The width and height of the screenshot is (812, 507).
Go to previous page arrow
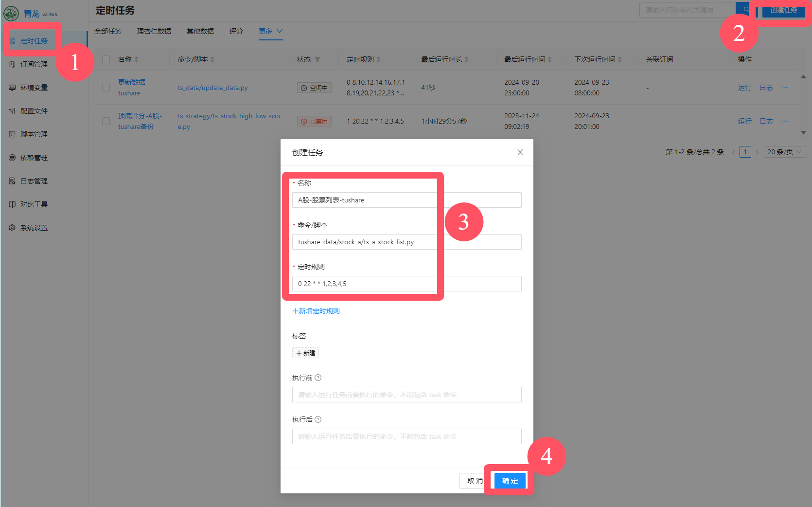734,152
